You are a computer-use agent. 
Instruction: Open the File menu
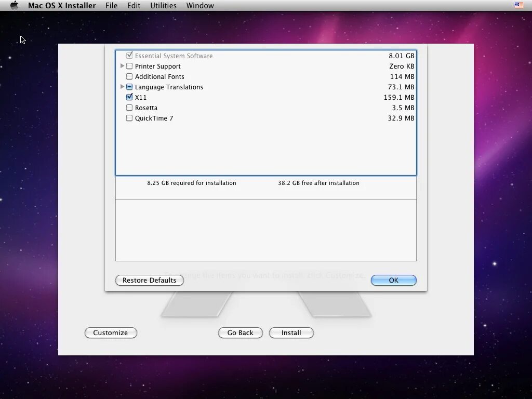[111, 5]
